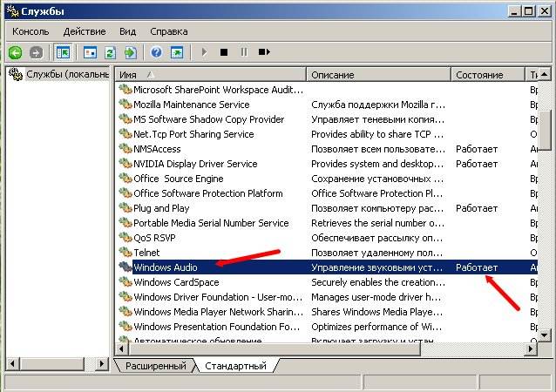Click the Show/Hide console tree toolbar icon
Viewport: 556px width, 392px height.
pos(63,52)
